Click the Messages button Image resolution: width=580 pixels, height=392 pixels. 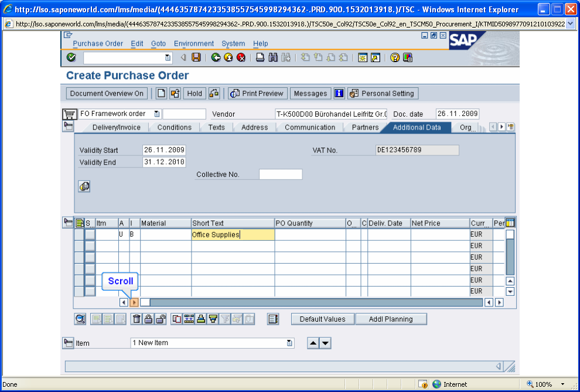pyautogui.click(x=311, y=94)
